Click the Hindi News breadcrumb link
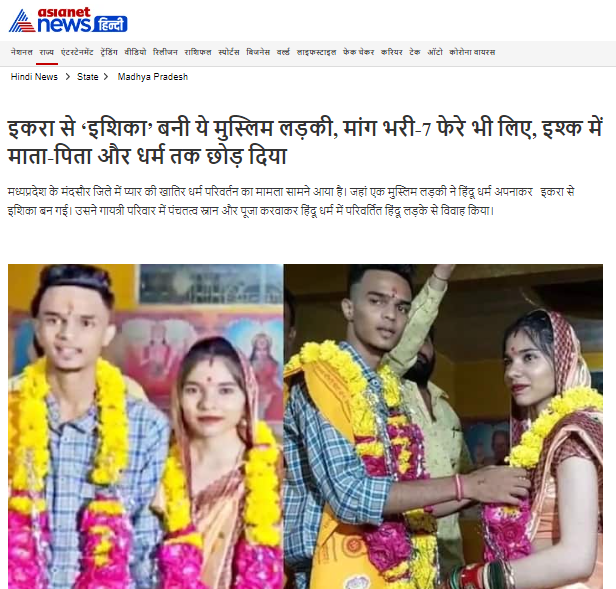The image size is (616, 589). coord(34,77)
